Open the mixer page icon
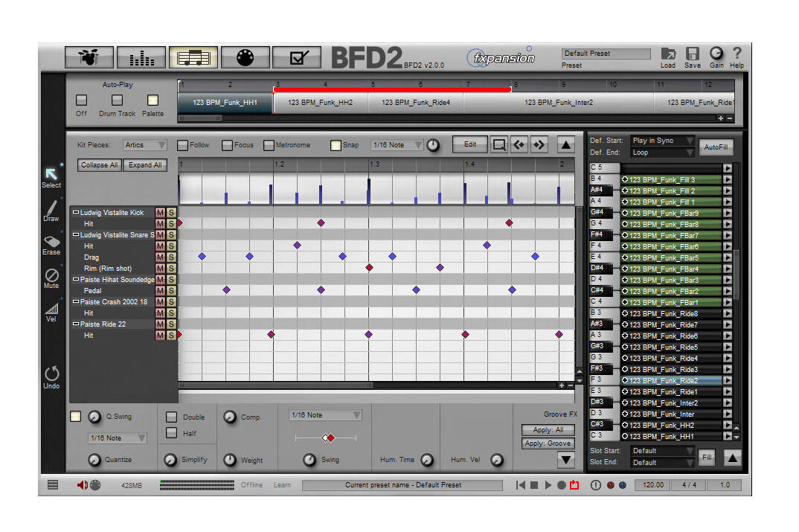This screenshot has width=799, height=532. [141, 57]
